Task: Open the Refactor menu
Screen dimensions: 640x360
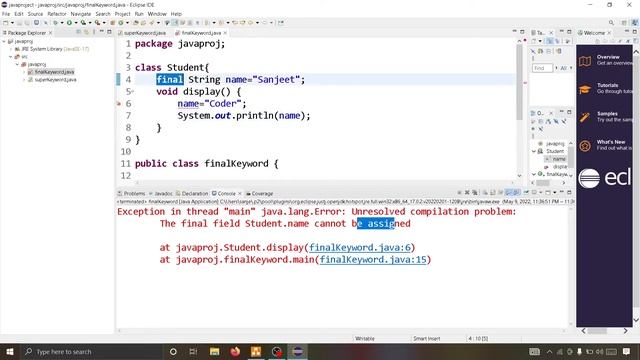Action: (57, 14)
